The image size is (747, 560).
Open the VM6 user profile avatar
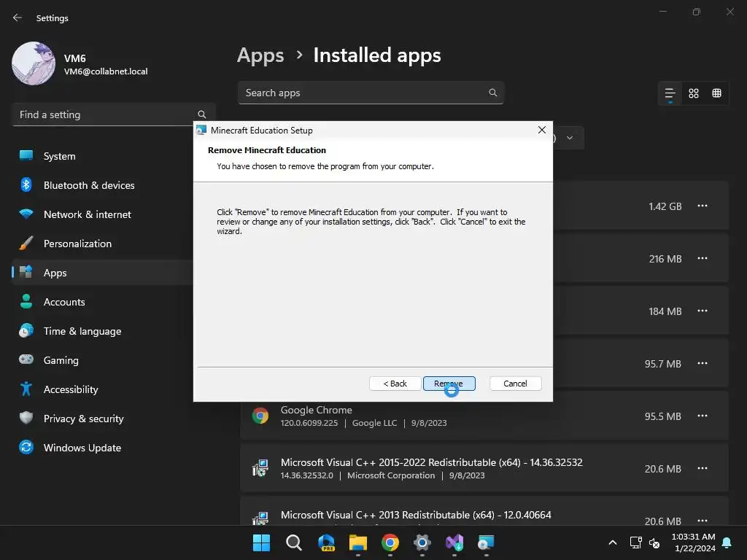pos(34,63)
